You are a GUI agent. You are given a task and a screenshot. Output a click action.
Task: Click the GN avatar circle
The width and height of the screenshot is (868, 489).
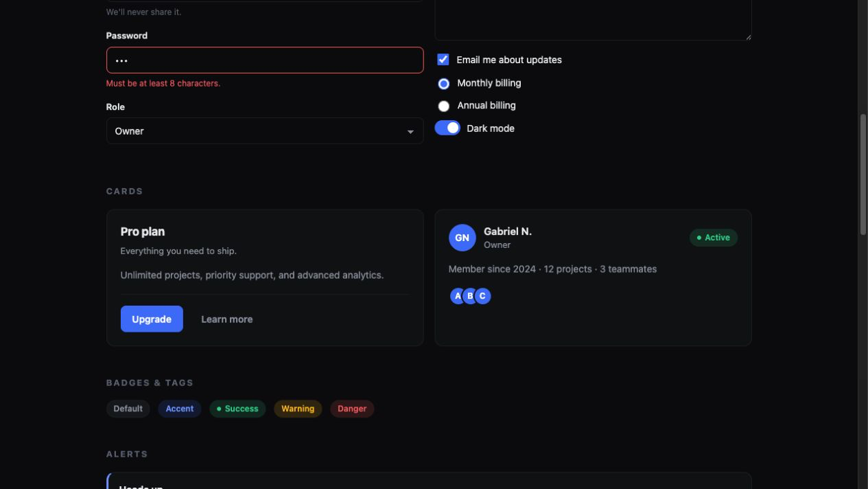click(x=462, y=238)
